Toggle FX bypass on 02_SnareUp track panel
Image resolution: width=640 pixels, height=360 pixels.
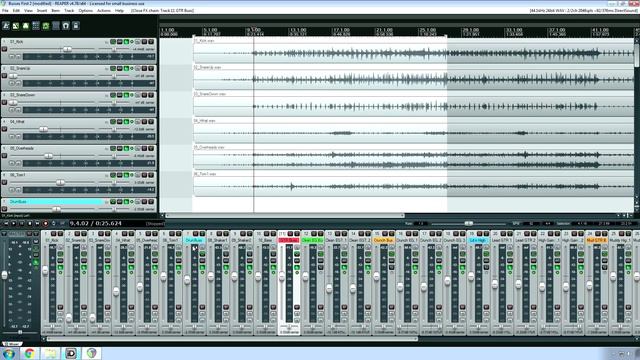point(132,68)
